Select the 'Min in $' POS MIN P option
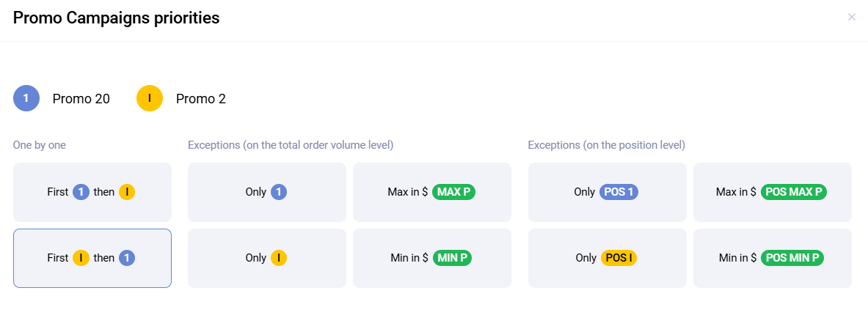Viewport: 868px width, 318px height. (x=772, y=258)
